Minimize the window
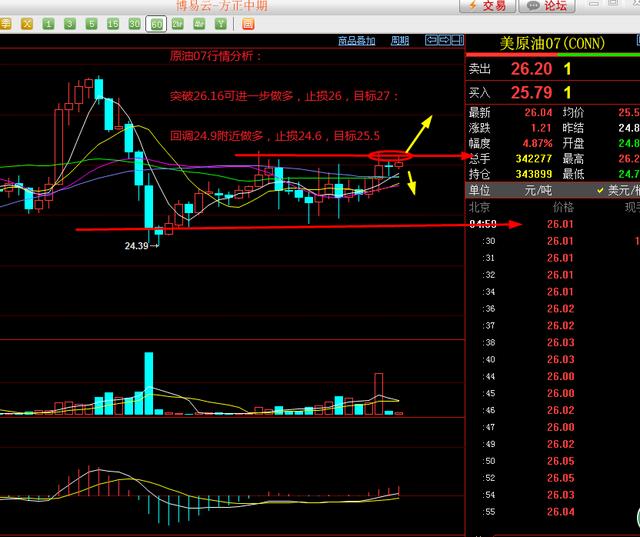The height and width of the screenshot is (537, 640). tap(594, 3)
